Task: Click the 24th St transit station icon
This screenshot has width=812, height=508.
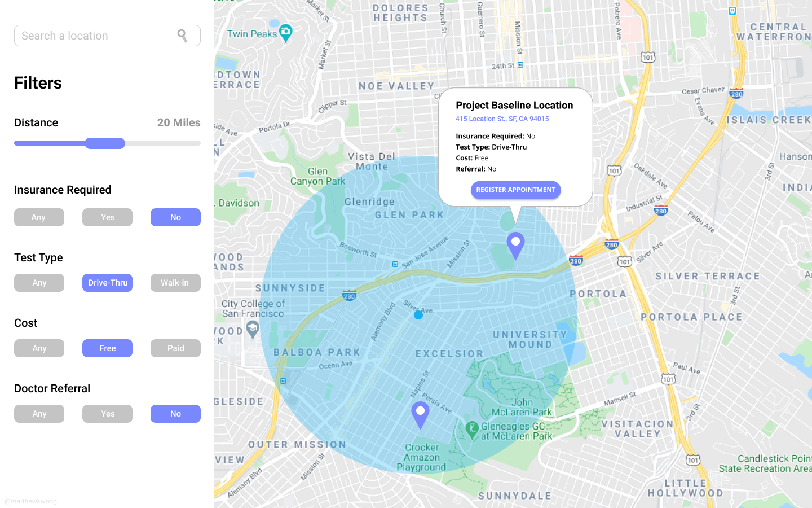Action: [x=520, y=65]
